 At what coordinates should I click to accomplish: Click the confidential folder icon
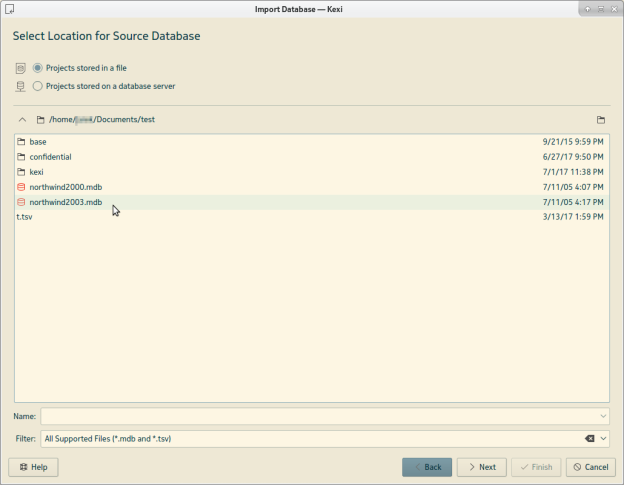pos(21,157)
